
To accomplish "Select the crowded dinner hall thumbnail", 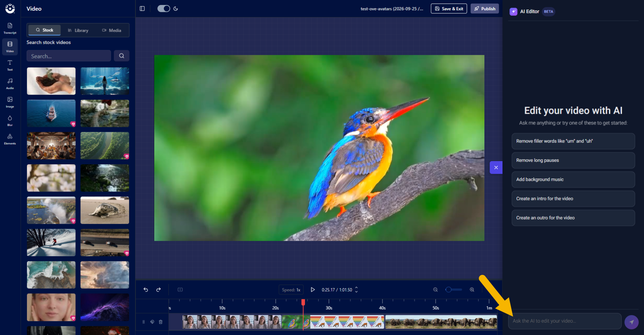I will [x=51, y=146].
